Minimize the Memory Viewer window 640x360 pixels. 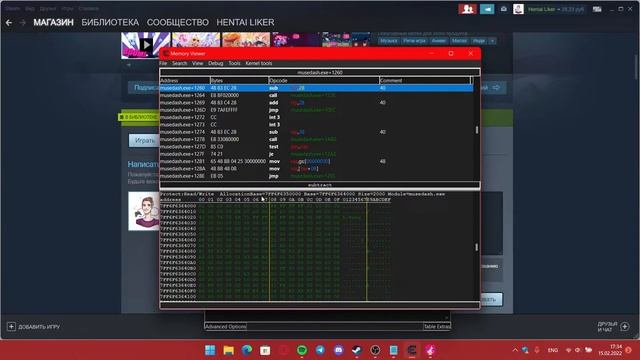click(431, 53)
